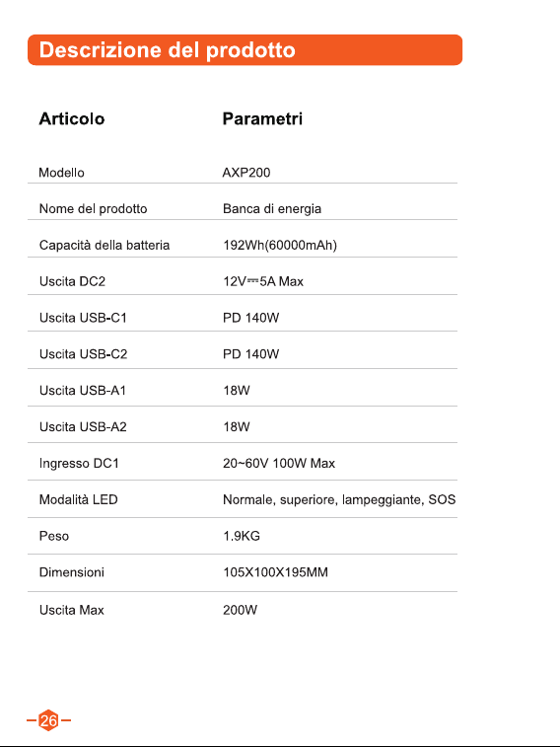The image size is (560, 747).
Task: Select the Uscita DC2 row label
Action: (x=72, y=281)
